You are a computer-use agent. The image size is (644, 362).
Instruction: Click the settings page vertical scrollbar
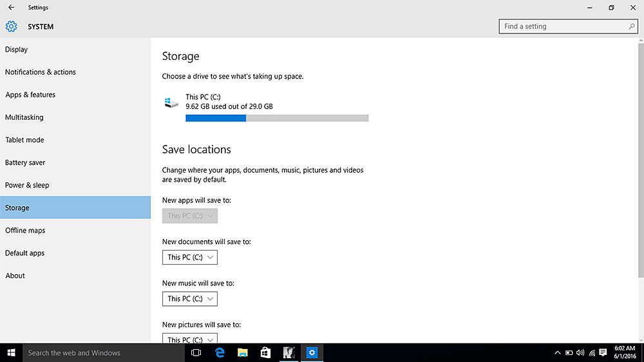pos(641,160)
